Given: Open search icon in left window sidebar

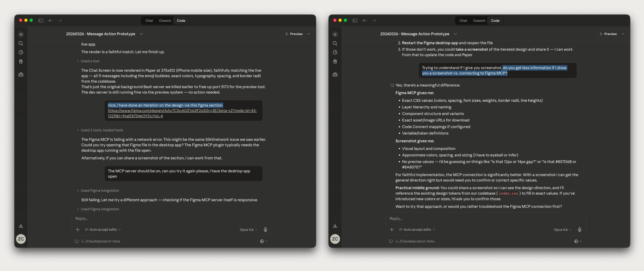Looking at the screenshot, I should click(x=21, y=43).
